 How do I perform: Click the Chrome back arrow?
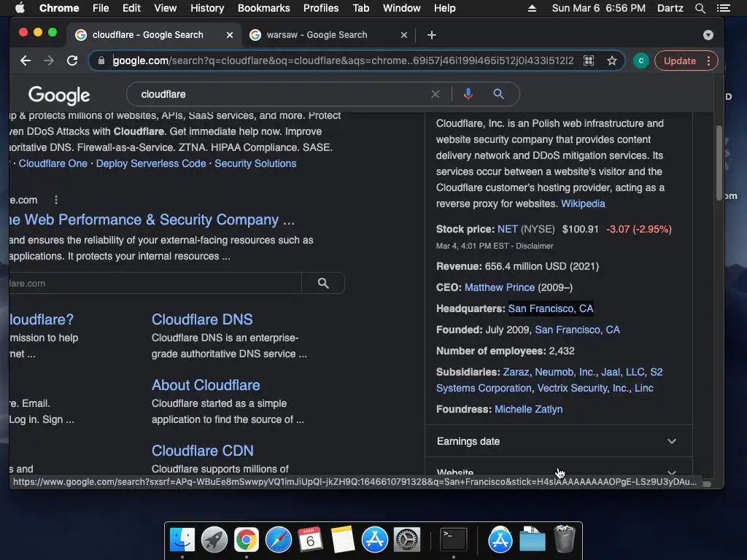click(x=26, y=61)
